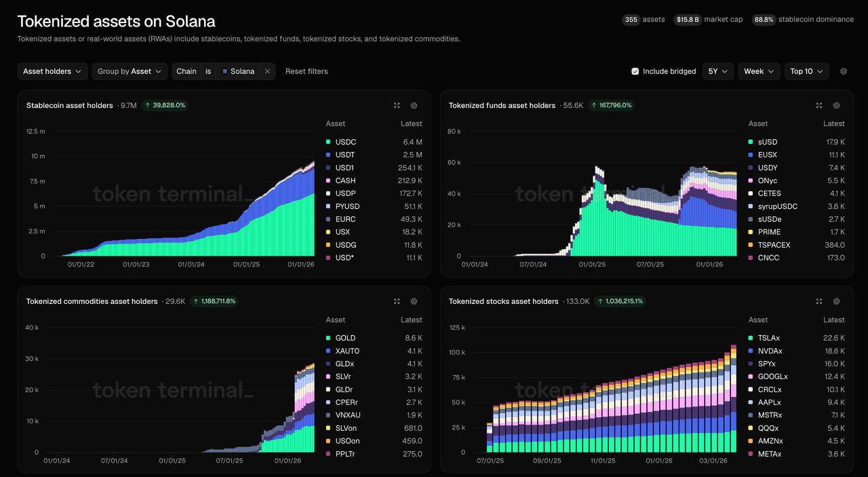Expand the Tokenized funds chart fullscreen
The image size is (868, 477).
(819, 106)
